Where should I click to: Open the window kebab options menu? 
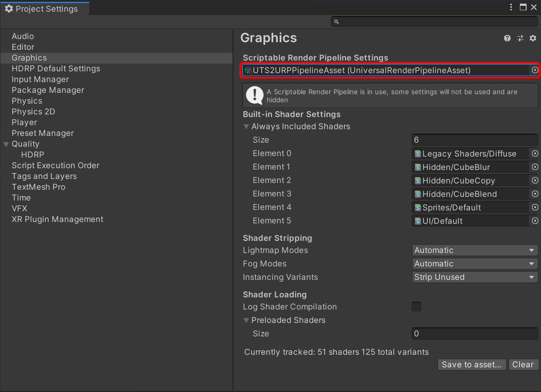[511, 7]
